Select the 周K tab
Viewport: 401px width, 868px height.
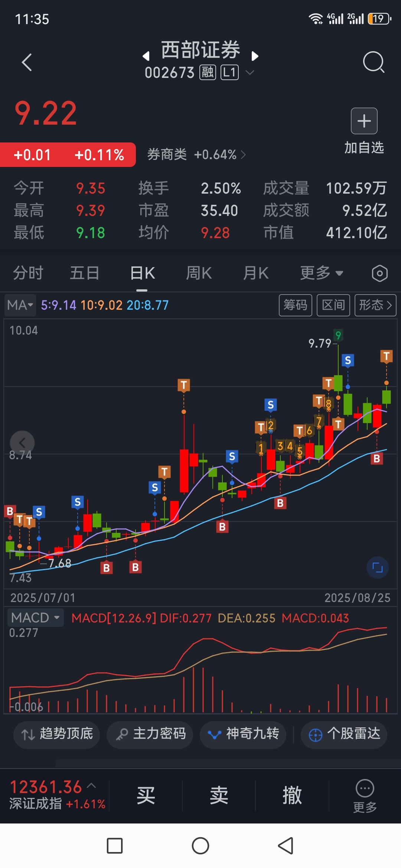coord(199,273)
